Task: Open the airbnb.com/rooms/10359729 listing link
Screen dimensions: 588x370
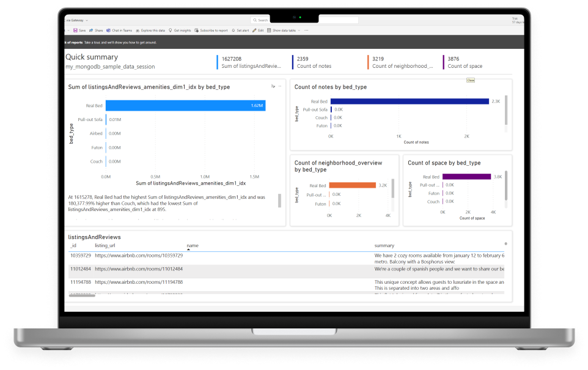Action: pos(139,255)
